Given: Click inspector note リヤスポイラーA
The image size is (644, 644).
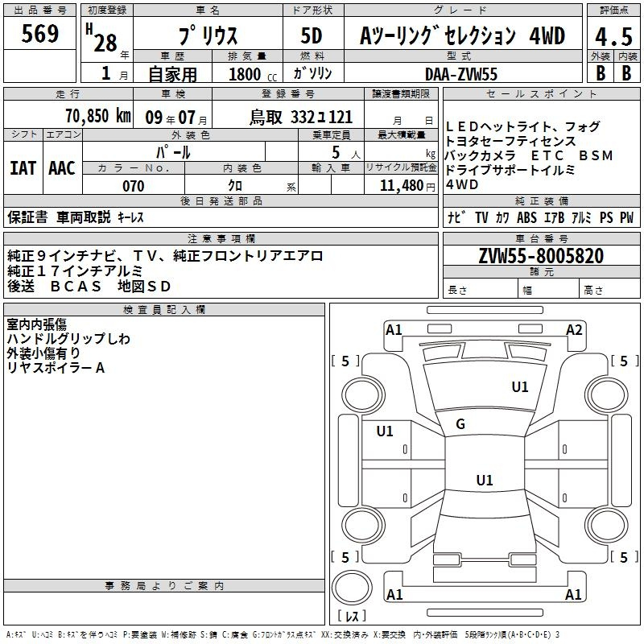Looking at the screenshot, I should coord(56,368).
